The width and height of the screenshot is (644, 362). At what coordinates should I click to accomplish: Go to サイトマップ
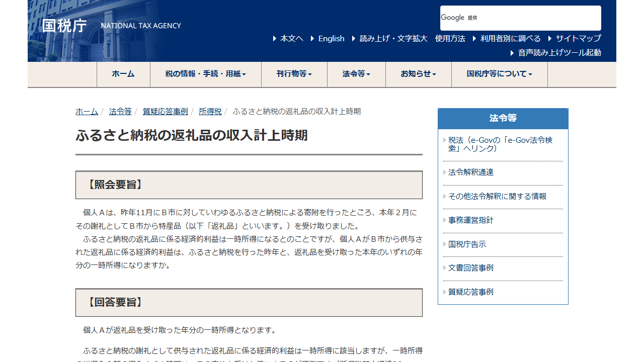coord(578,38)
